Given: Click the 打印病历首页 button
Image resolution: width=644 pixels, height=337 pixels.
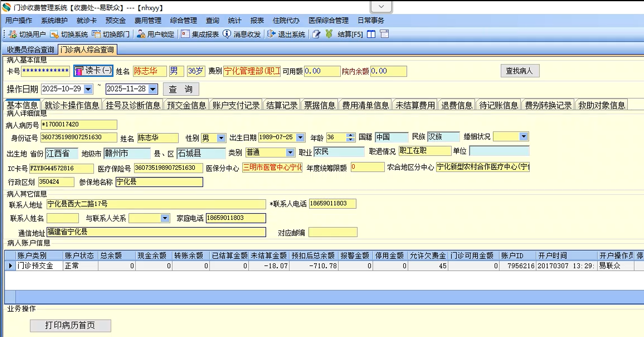Looking at the screenshot, I should [x=70, y=325].
